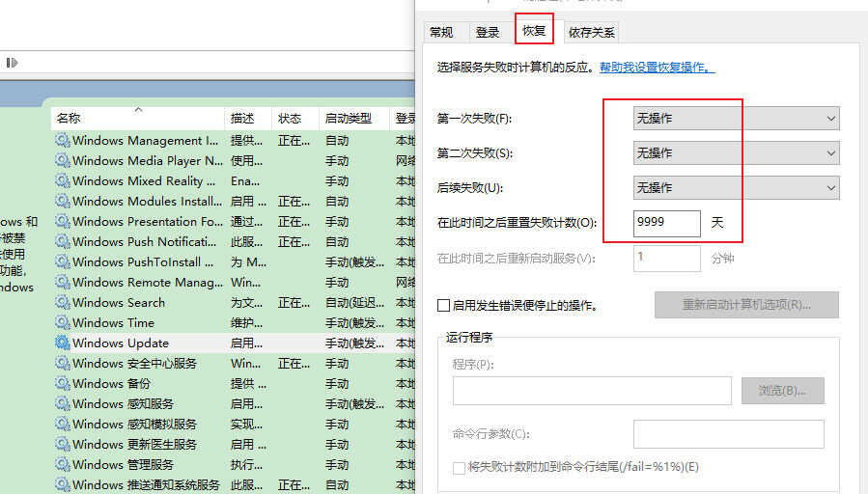The height and width of the screenshot is (494, 868).
Task: Select the Windows Search service name
Action: 119,303
